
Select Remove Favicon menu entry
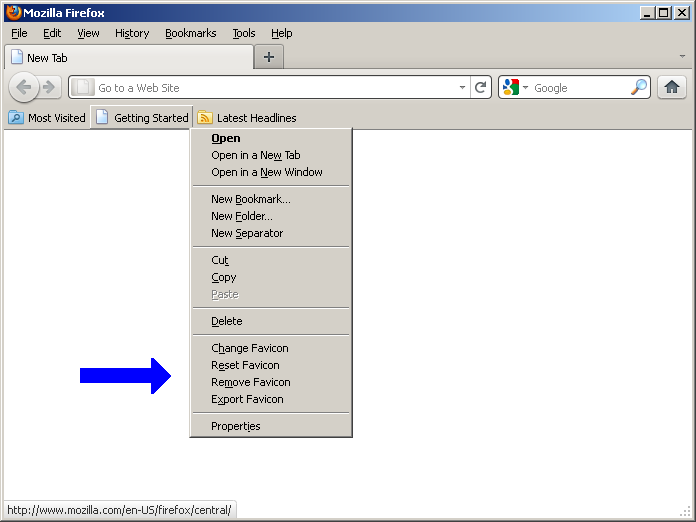point(271,382)
